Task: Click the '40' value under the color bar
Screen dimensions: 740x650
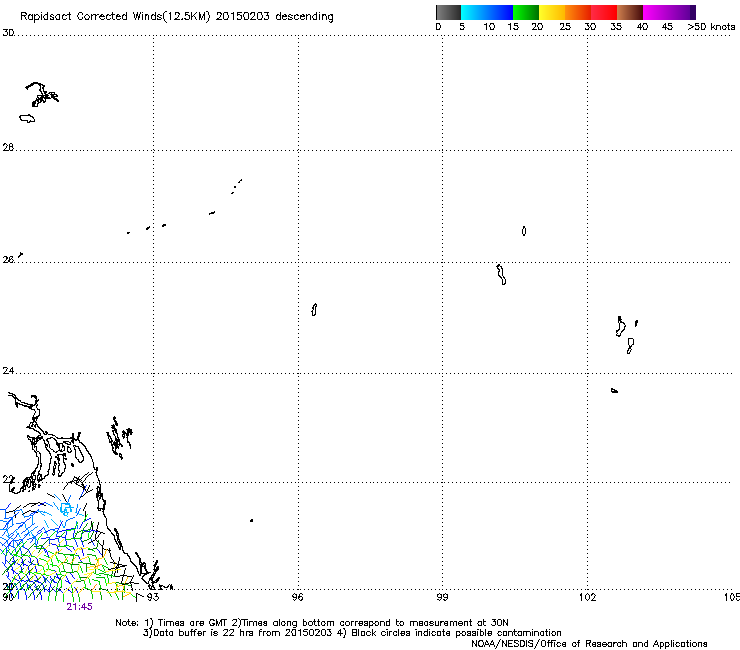Action: [x=642, y=27]
